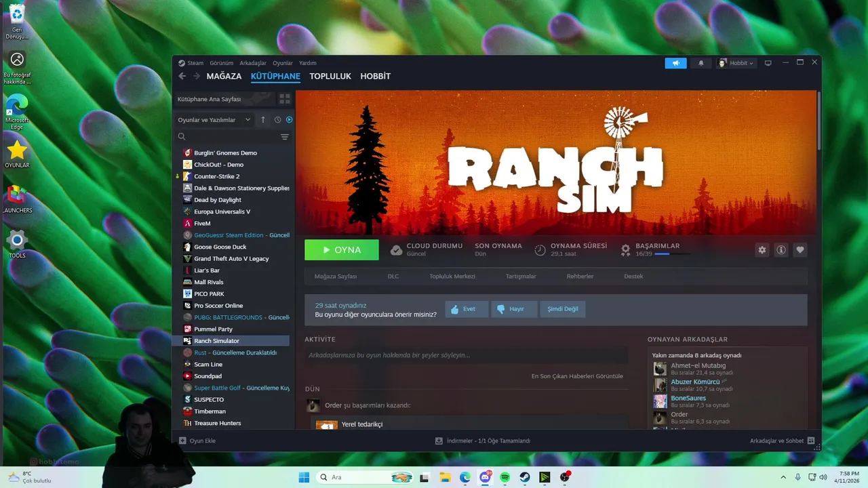Select Dead by Daylight in the library

(218, 200)
